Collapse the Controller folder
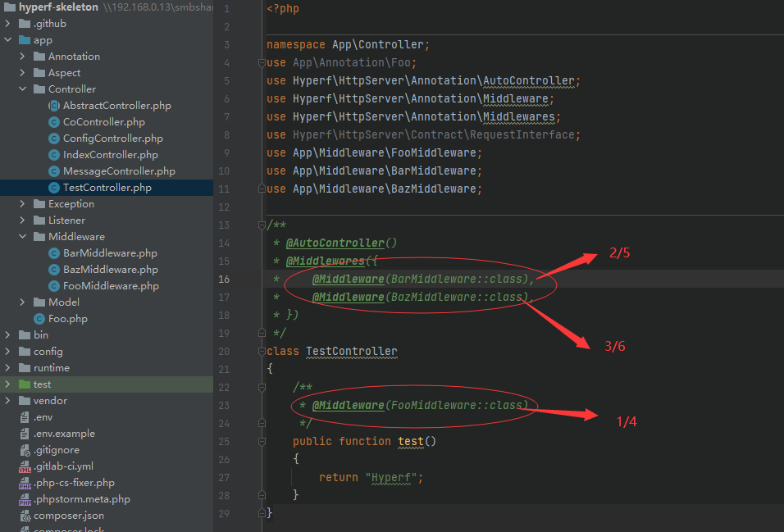 tap(23, 89)
